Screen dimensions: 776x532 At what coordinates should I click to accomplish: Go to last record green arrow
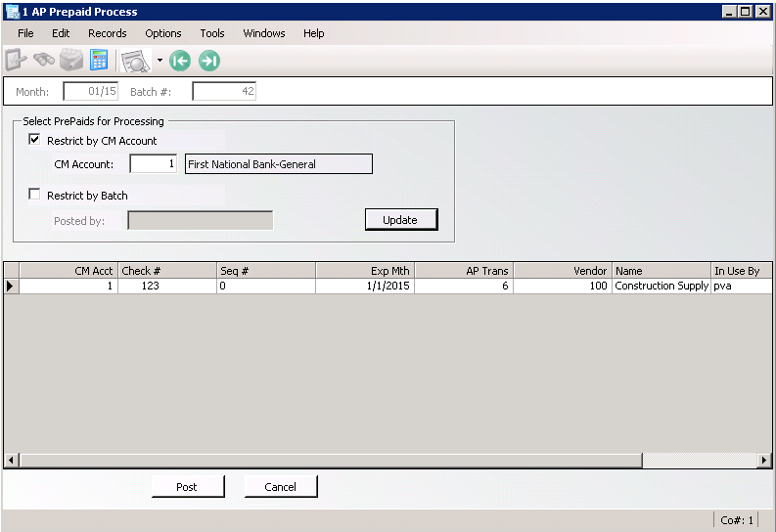pyautogui.click(x=209, y=61)
